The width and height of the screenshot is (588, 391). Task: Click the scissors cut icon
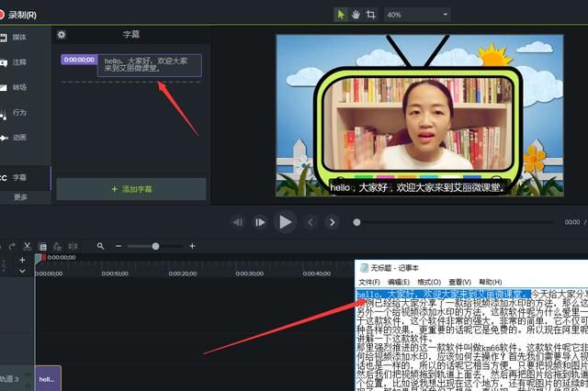pyautogui.click(x=27, y=246)
